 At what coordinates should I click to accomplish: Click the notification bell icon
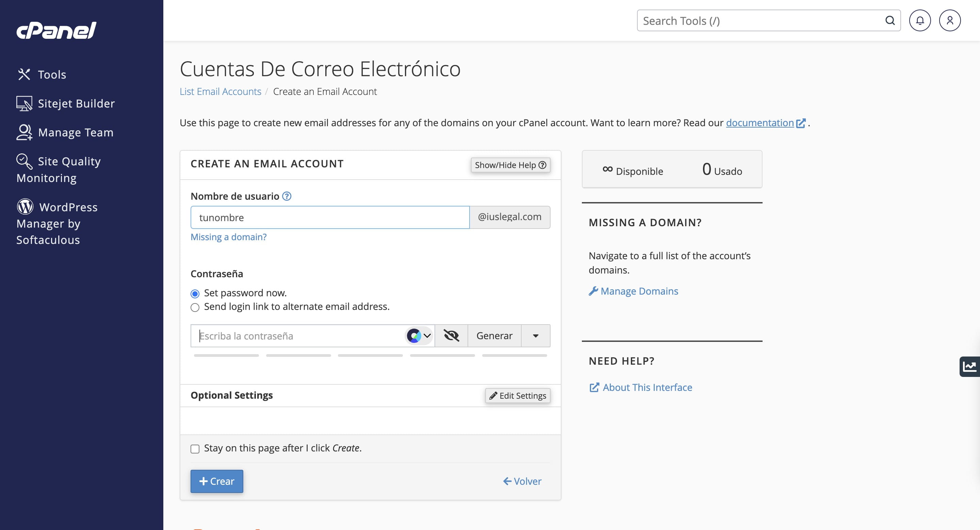coord(920,20)
